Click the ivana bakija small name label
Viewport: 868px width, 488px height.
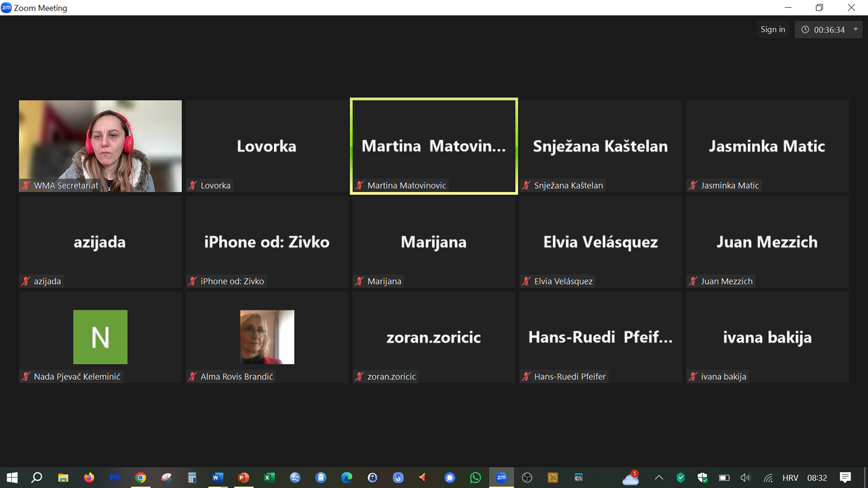pos(724,376)
